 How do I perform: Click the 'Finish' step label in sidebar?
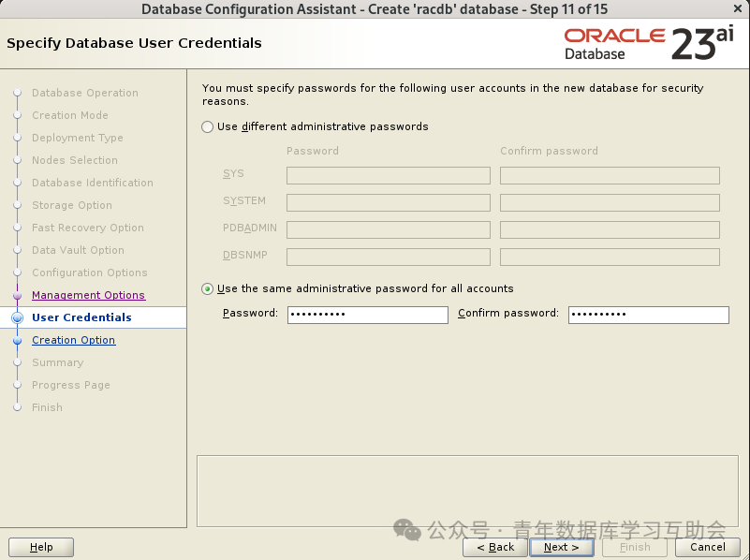(x=47, y=407)
